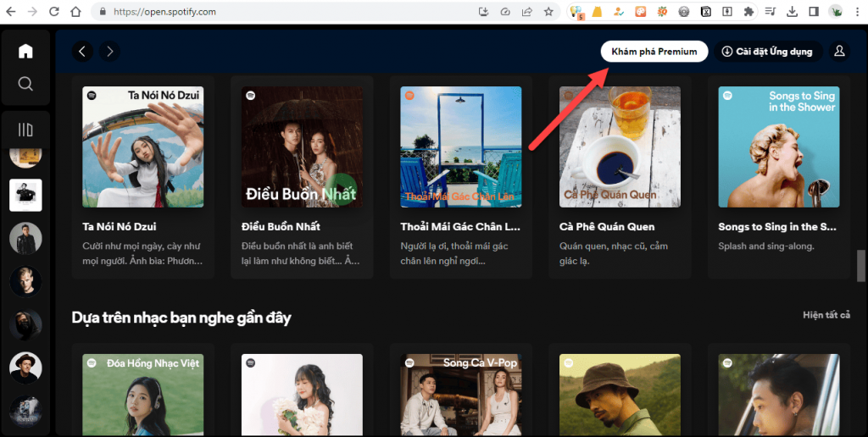Viewport: 868px width, 437px height.
Task: Open Your Library icon in sidebar
Action: [25, 130]
